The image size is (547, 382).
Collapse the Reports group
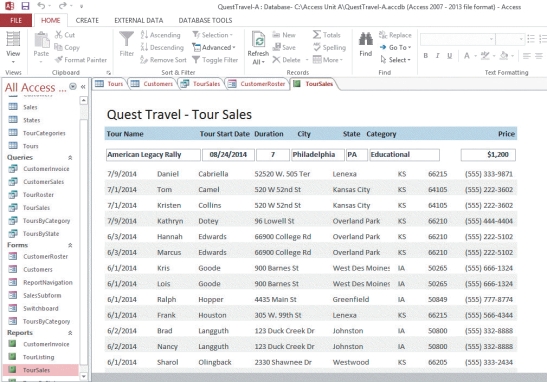70,333
